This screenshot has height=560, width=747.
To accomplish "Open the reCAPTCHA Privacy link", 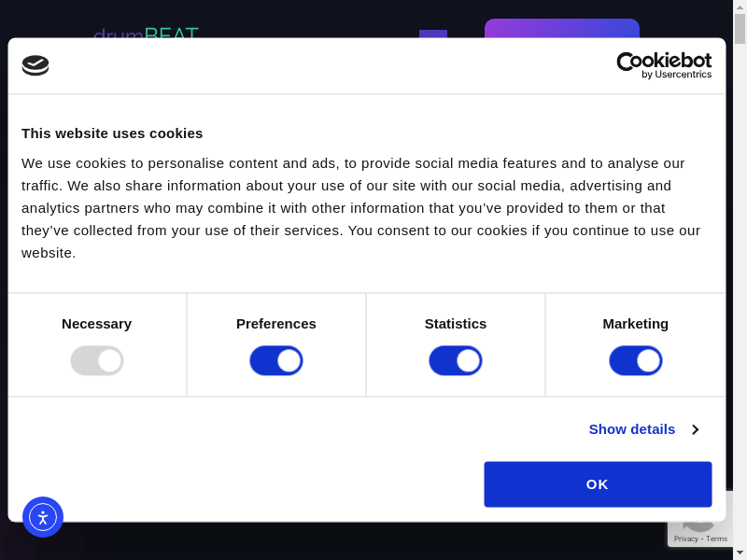I will point(686,539).
